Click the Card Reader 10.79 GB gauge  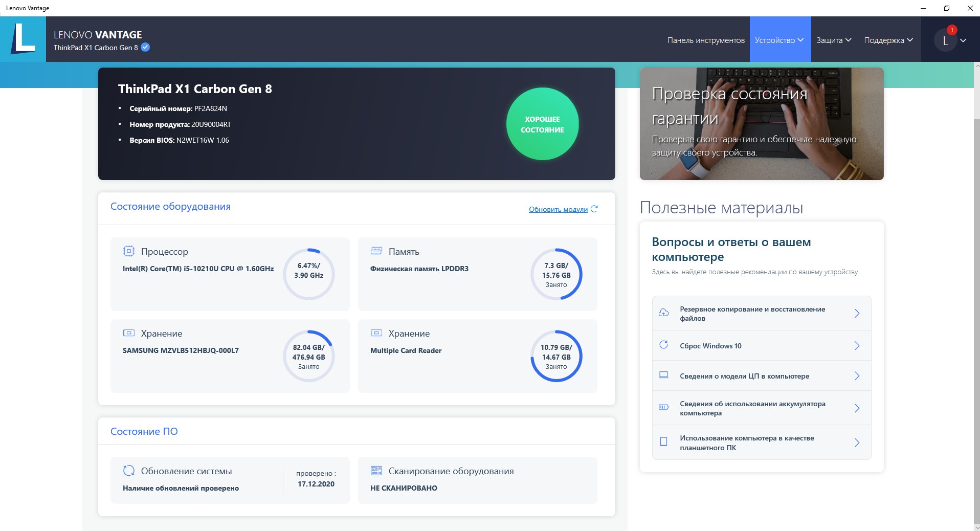coord(556,356)
